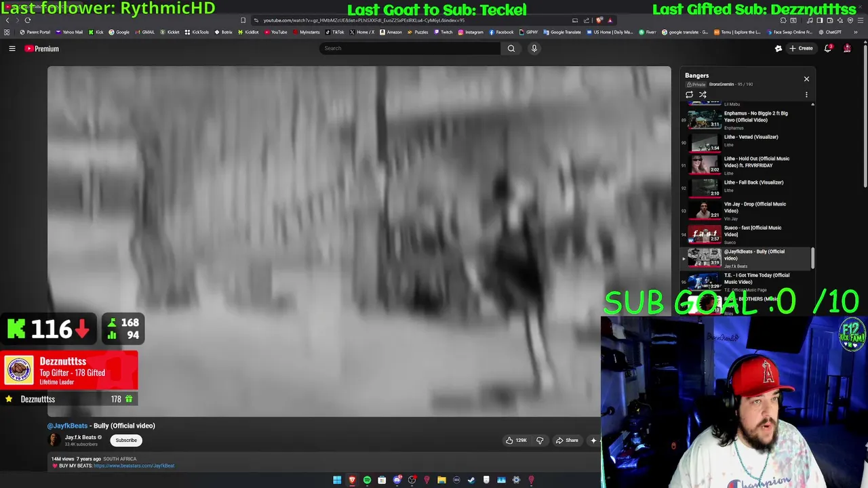
Task: Open the YouTube hamburger guide menu
Action: click(x=12, y=48)
